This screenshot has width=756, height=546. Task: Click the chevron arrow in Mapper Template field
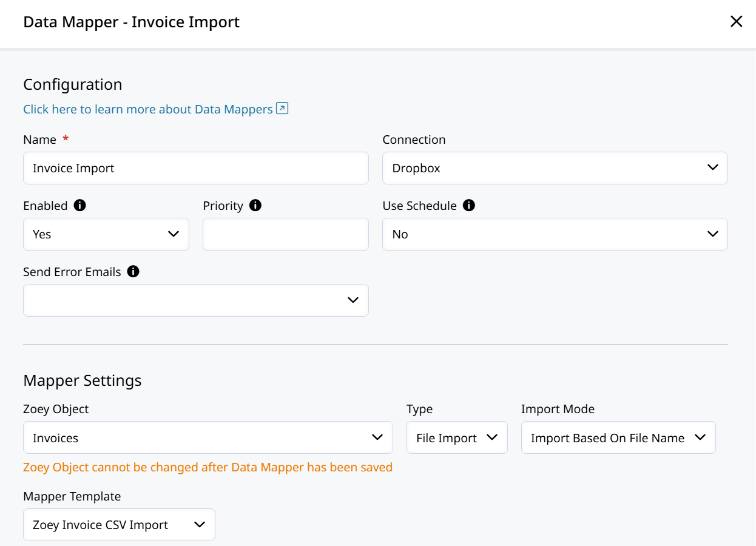pos(200,525)
